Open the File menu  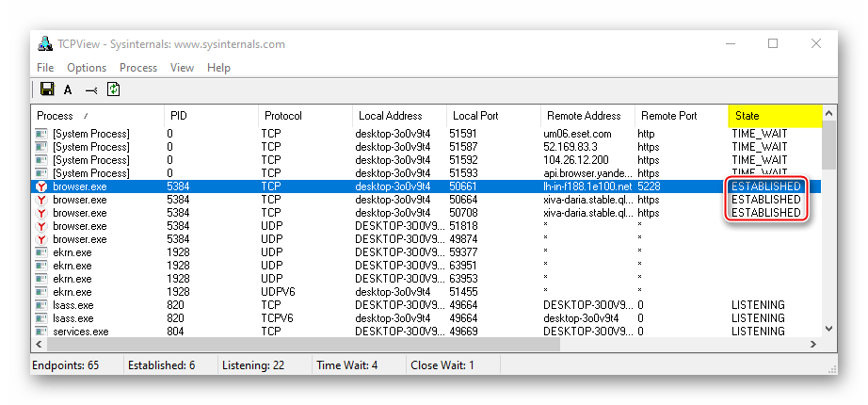click(45, 68)
